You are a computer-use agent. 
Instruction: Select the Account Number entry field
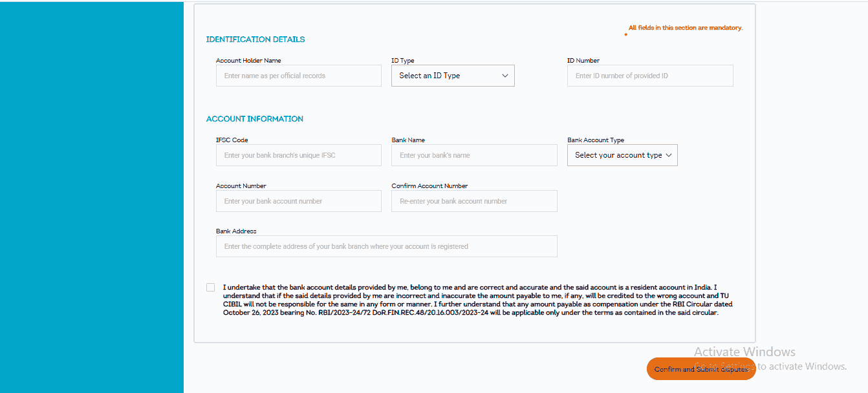[298, 201]
